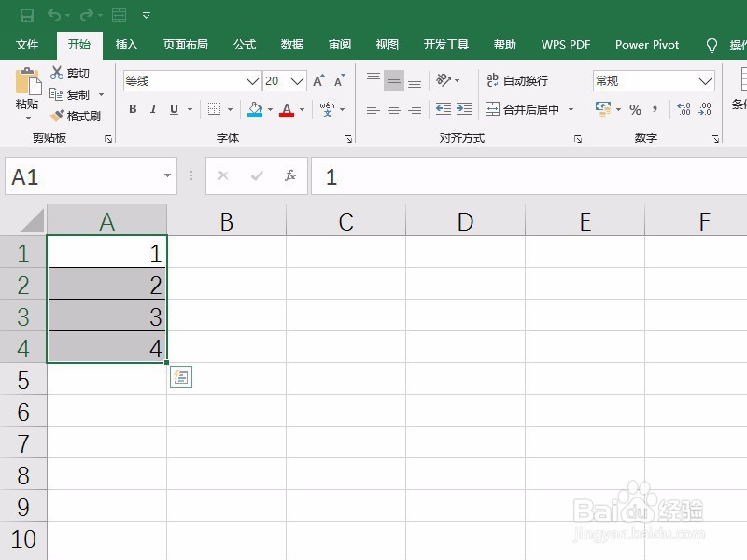This screenshot has height=560, width=747.
Task: Switch to the 插入 ribbon tab
Action: click(x=126, y=44)
